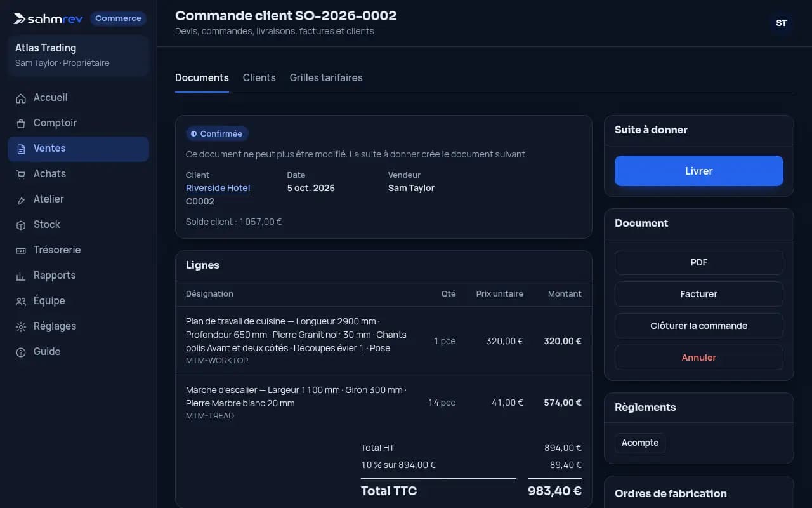Open Atelier tool icon
This screenshot has width=812, height=508.
(21, 199)
